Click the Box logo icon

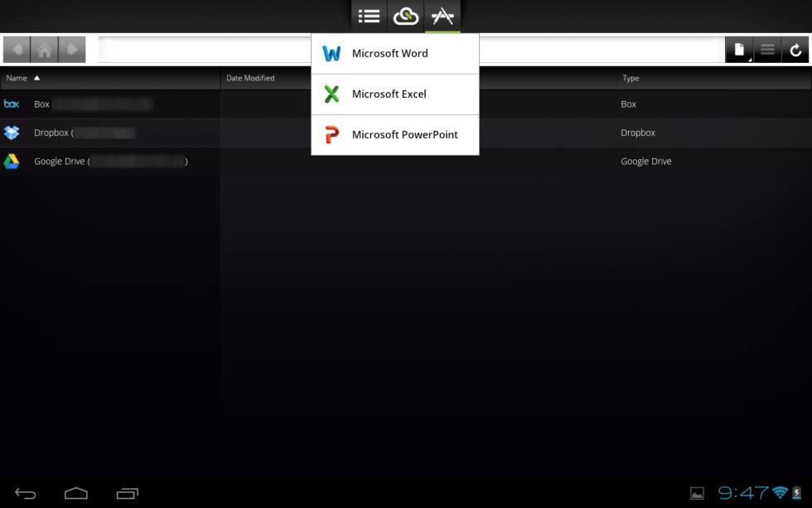[x=12, y=104]
